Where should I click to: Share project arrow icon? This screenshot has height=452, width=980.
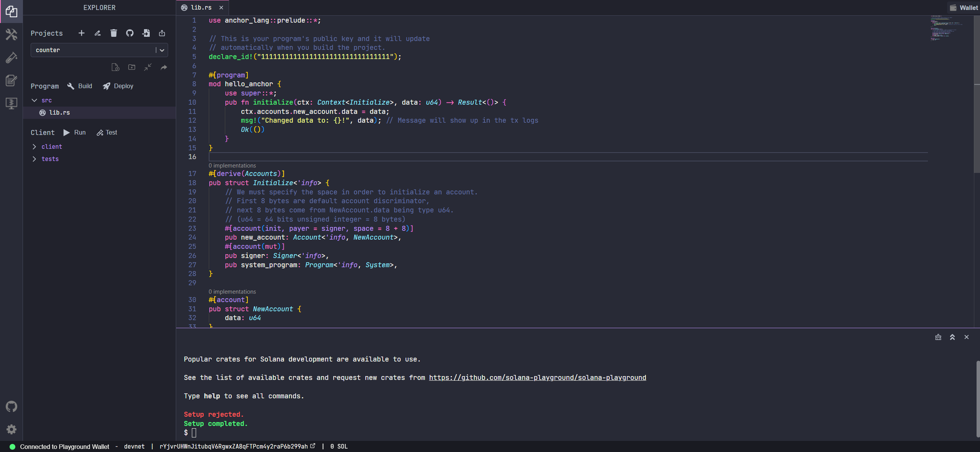tap(164, 67)
